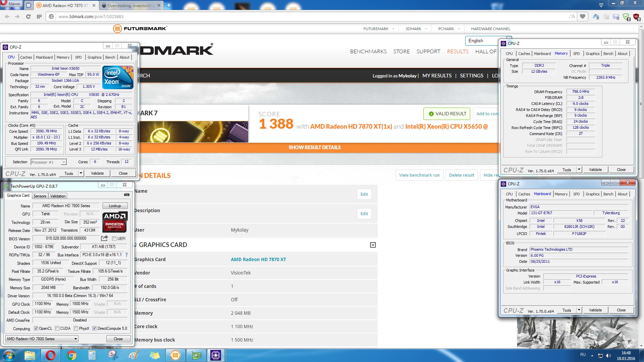Open Sticky Notes from the taskbar
The width and height of the screenshot is (644, 362).
[154, 355]
